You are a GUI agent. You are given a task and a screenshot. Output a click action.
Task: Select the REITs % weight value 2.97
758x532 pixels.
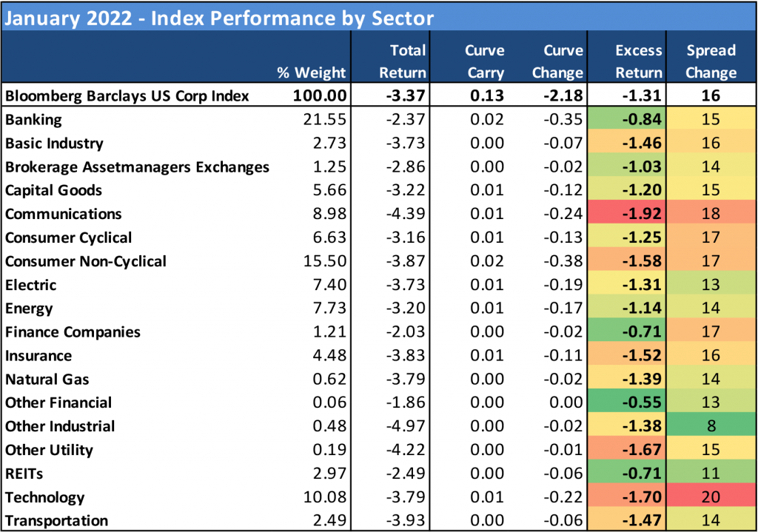click(328, 474)
